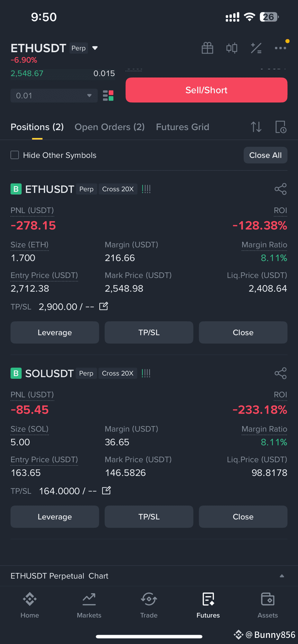Go to the Markets bottom tab
This screenshot has height=644, width=298.
(89, 606)
